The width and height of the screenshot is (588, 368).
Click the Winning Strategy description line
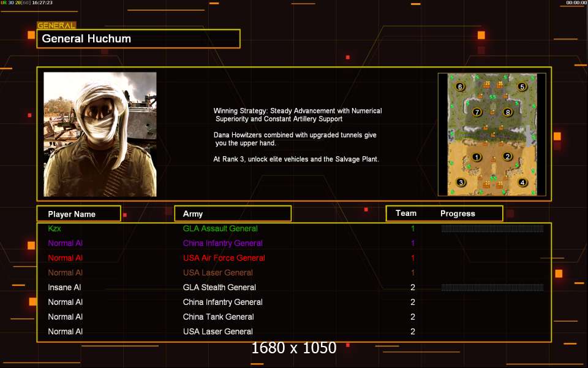pos(298,115)
